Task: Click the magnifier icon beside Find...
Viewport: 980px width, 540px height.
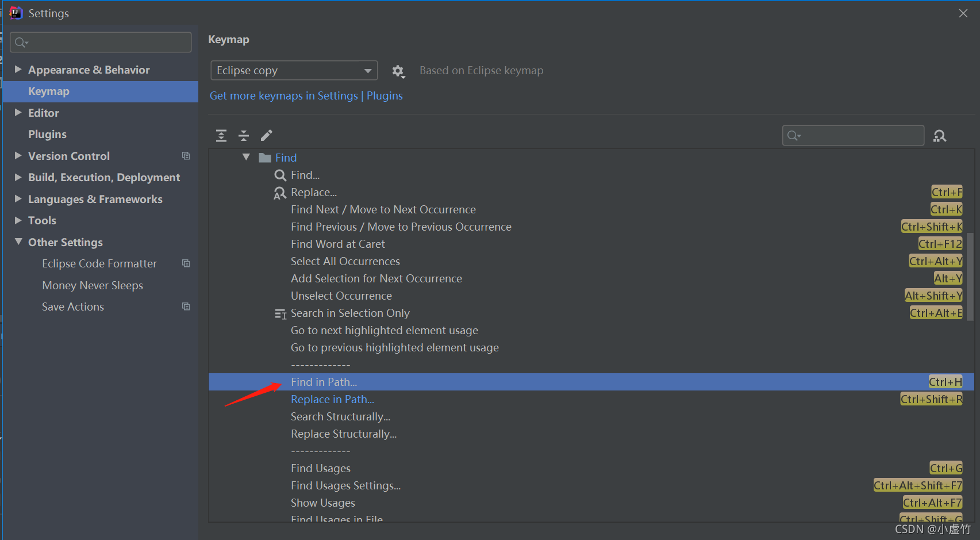Action: (280, 175)
